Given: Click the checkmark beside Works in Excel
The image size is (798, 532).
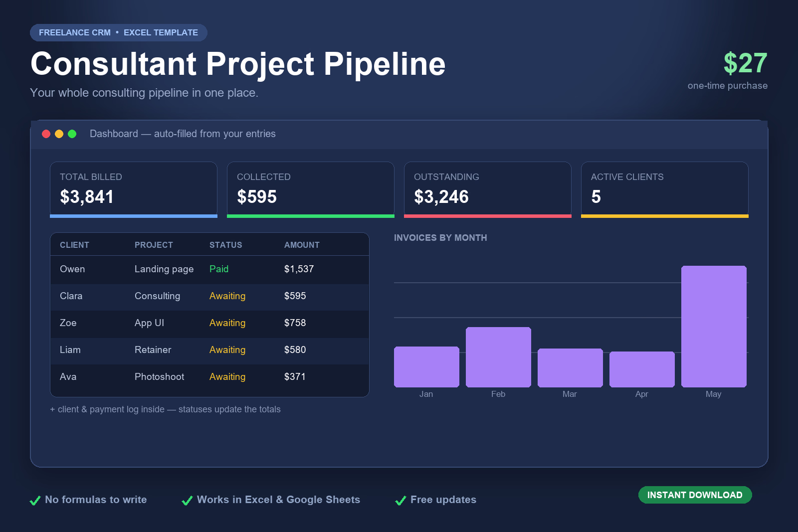Looking at the screenshot, I should coord(187,501).
